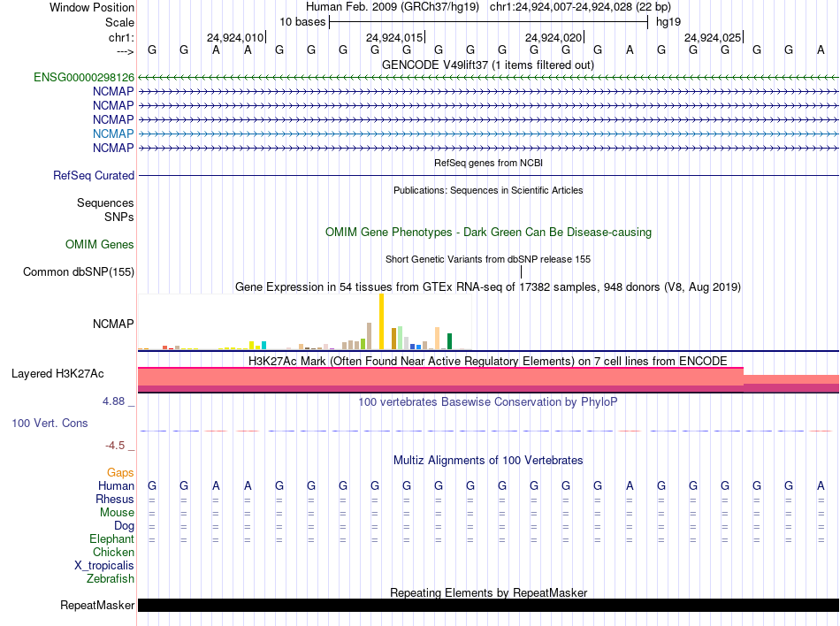Click the cyan GTEx expression bar
The height and width of the screenshot is (626, 840).
pos(263,346)
